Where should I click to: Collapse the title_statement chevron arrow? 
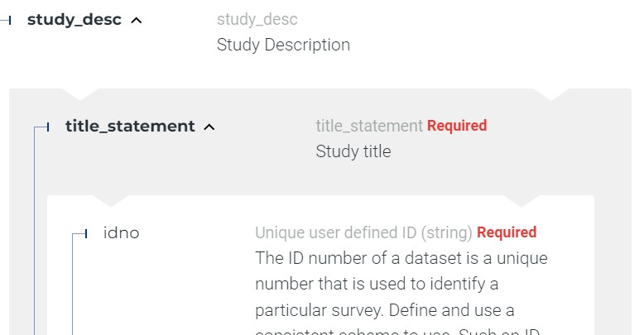tap(209, 127)
